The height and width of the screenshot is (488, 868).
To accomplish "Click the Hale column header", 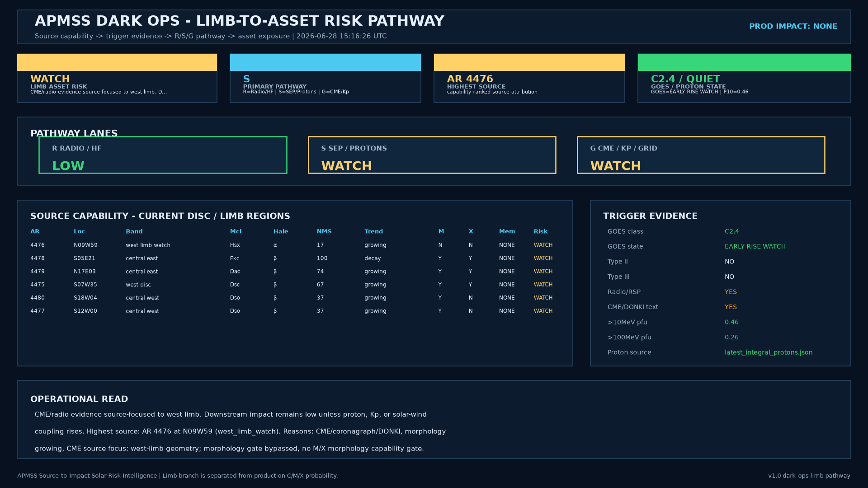I will click(x=281, y=231).
